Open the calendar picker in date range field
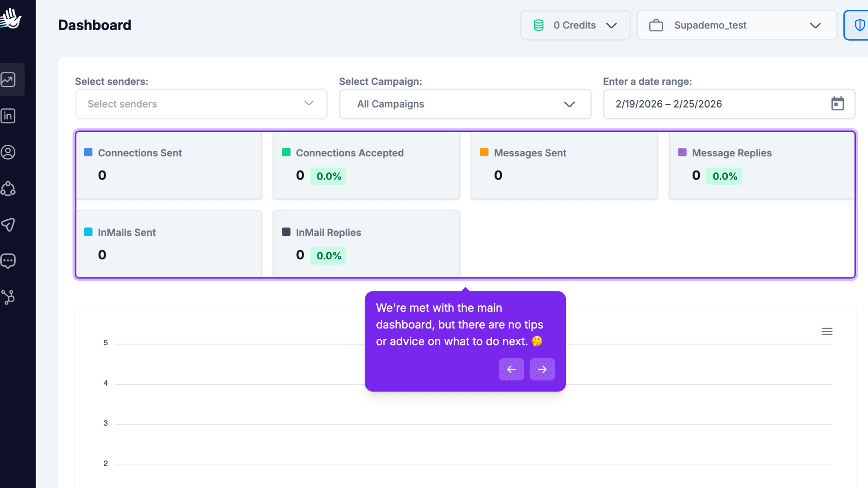The height and width of the screenshot is (488, 868). (837, 104)
